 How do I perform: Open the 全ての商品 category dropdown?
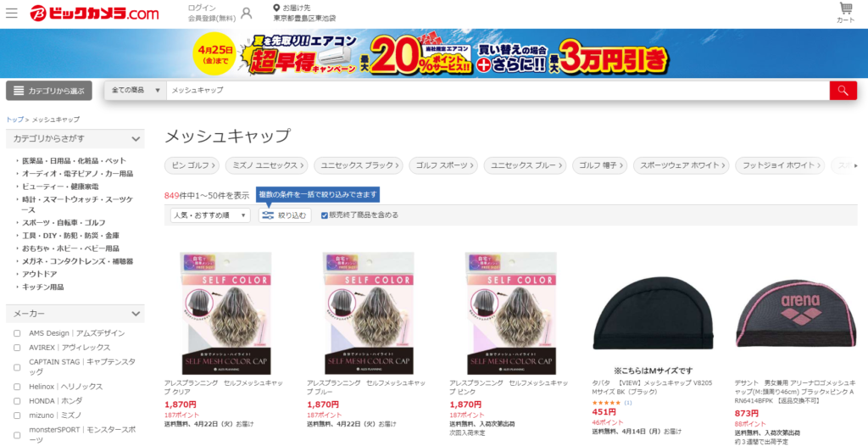pos(136,91)
